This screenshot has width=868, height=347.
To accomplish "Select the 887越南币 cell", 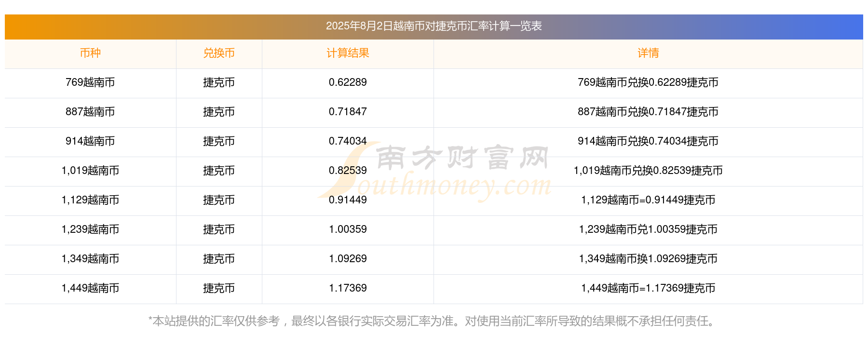I will [90, 112].
